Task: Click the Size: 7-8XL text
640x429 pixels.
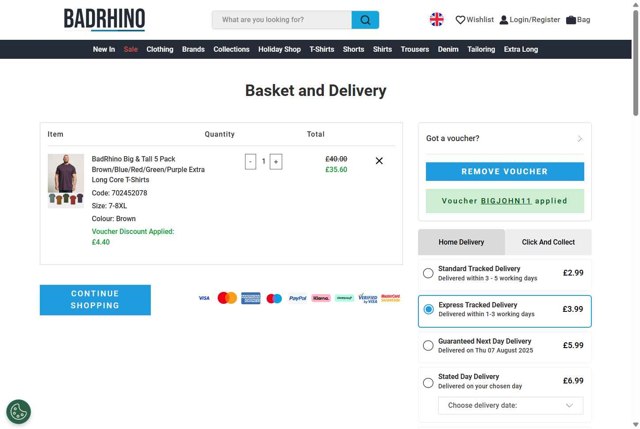Action: (x=109, y=206)
